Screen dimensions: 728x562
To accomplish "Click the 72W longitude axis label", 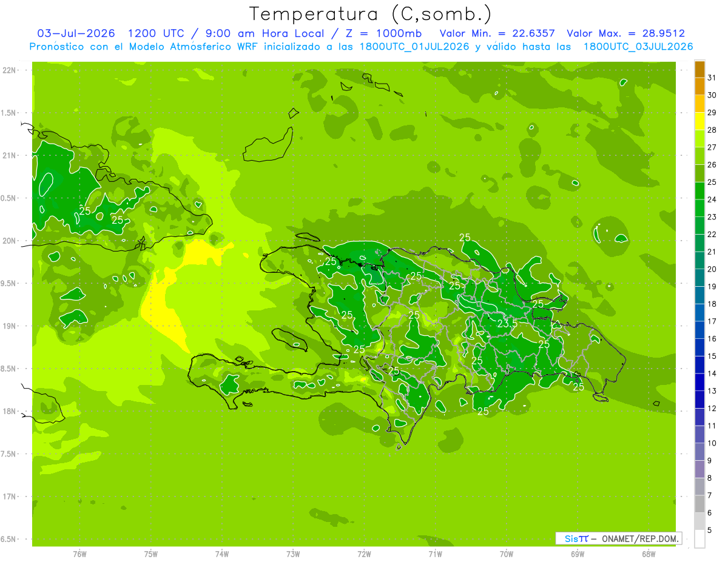I will tap(364, 554).
